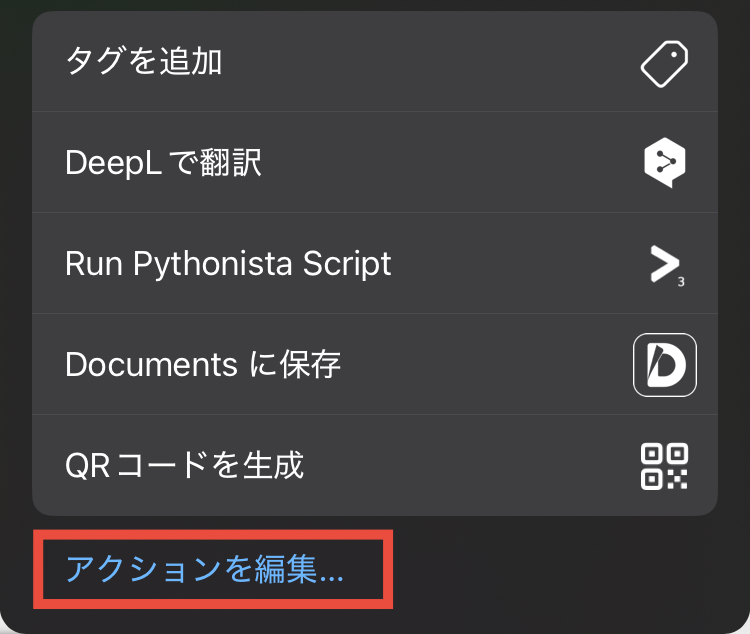Choose the Documents に保存 action label

click(203, 365)
